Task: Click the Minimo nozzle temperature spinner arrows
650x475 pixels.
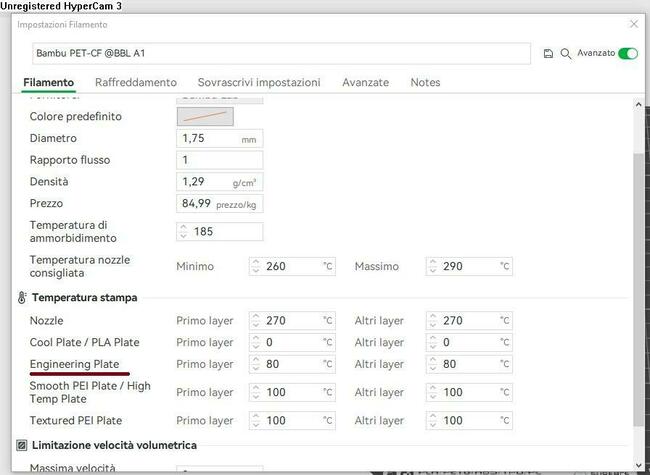Action: click(x=256, y=267)
